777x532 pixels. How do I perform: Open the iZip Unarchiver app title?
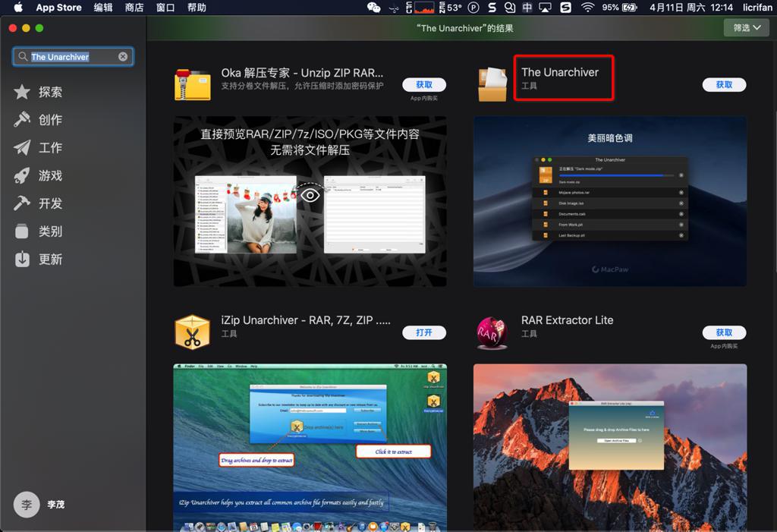pos(306,320)
